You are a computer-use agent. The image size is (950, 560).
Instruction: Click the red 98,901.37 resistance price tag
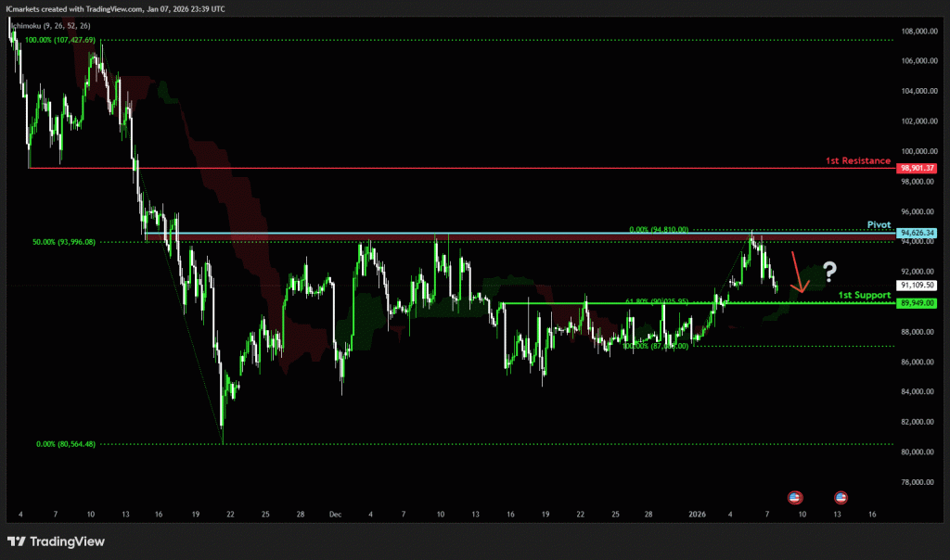pyautogui.click(x=917, y=169)
